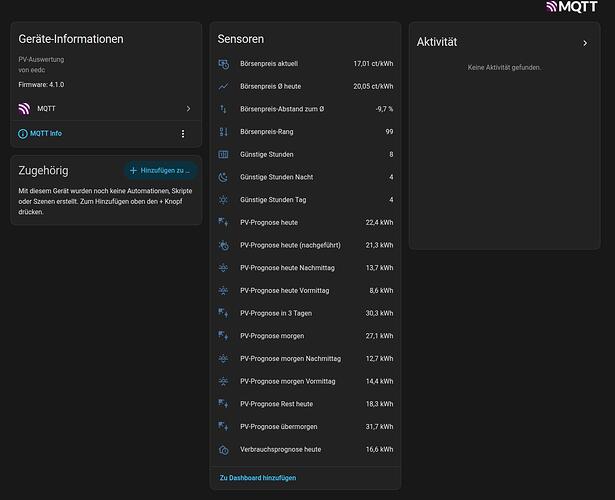Open the MQTT integration entry
The image size is (615, 500).
[x=106, y=109]
